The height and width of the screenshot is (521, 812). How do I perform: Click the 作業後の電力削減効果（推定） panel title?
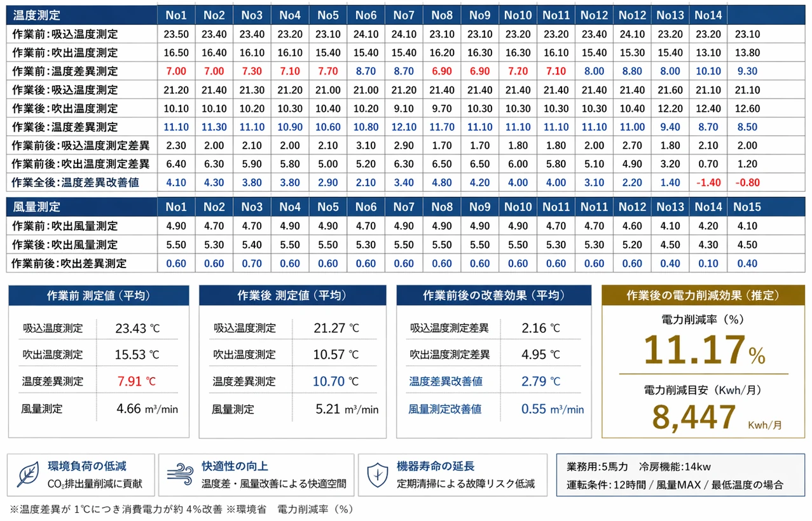point(702,295)
